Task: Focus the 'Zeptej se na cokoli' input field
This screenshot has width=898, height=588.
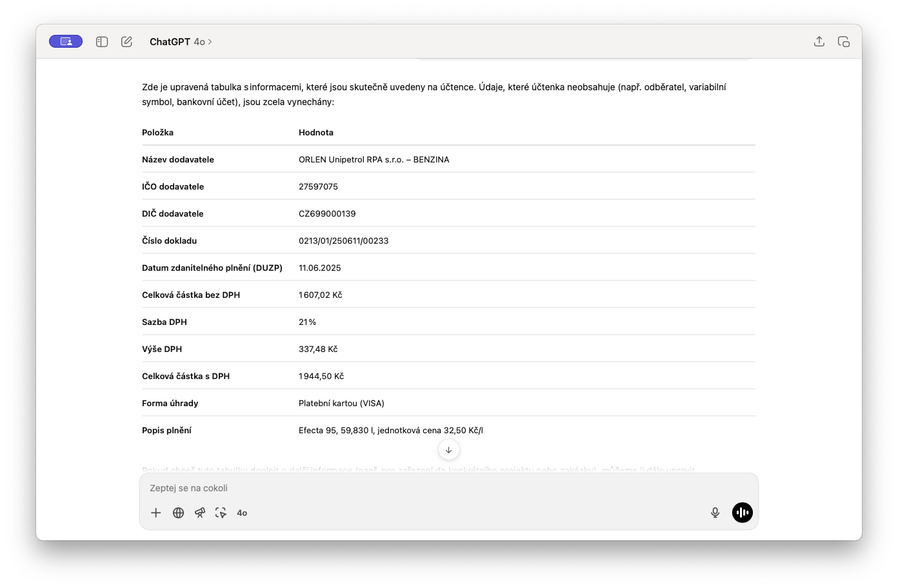Action: [449, 488]
